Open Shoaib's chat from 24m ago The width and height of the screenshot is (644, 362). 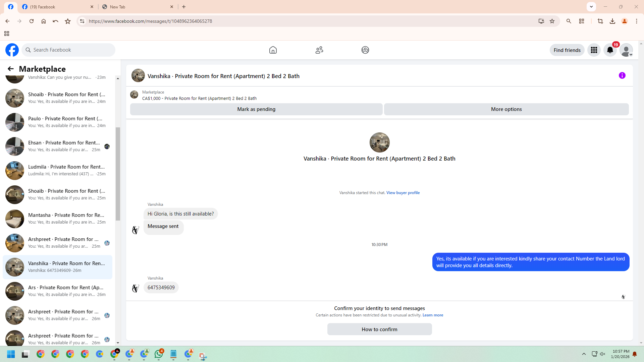[57, 98]
